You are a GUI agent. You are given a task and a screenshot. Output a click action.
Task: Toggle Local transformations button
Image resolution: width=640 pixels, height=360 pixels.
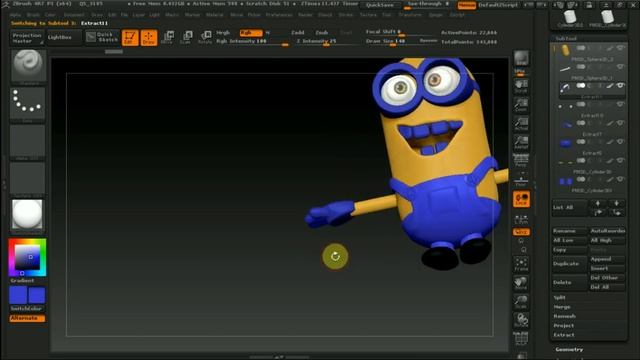click(x=521, y=199)
